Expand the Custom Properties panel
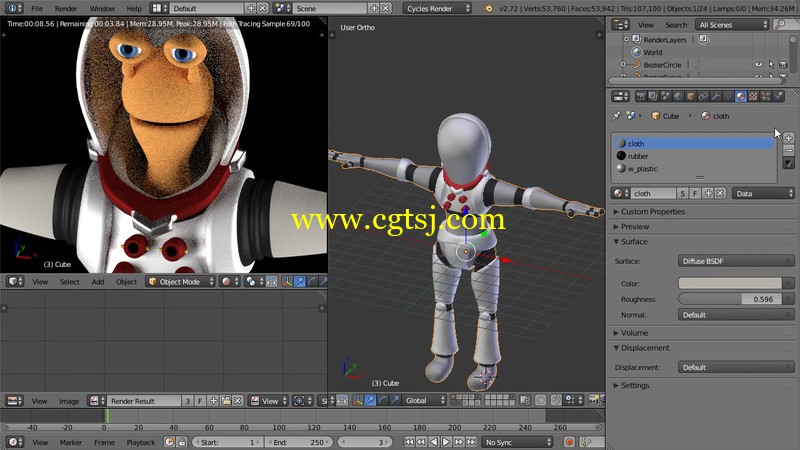 pyautogui.click(x=651, y=211)
